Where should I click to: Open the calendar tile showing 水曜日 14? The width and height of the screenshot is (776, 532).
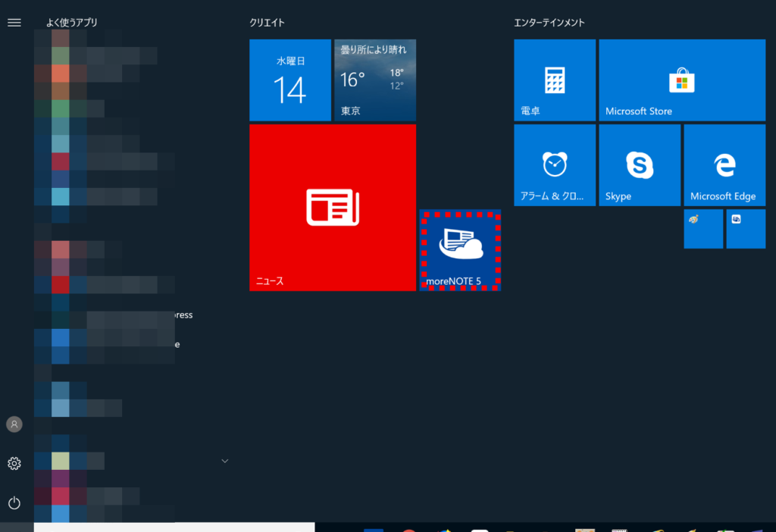coord(290,80)
